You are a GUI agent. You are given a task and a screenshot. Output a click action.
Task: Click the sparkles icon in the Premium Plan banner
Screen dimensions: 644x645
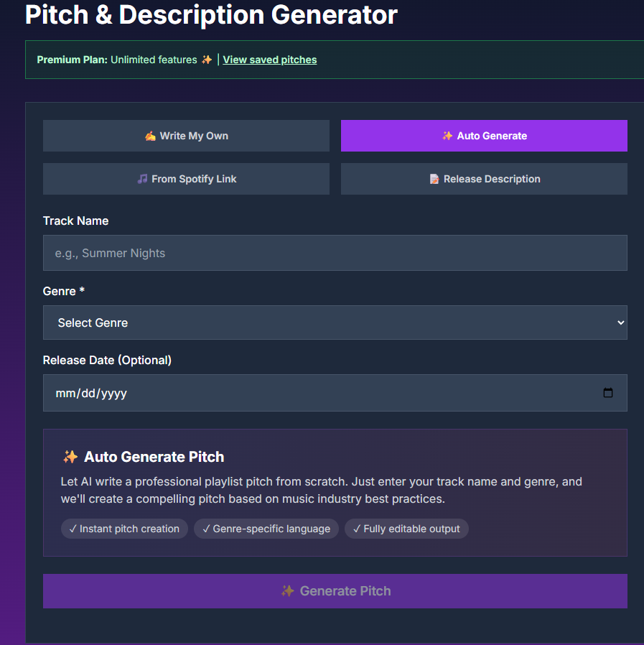[206, 60]
